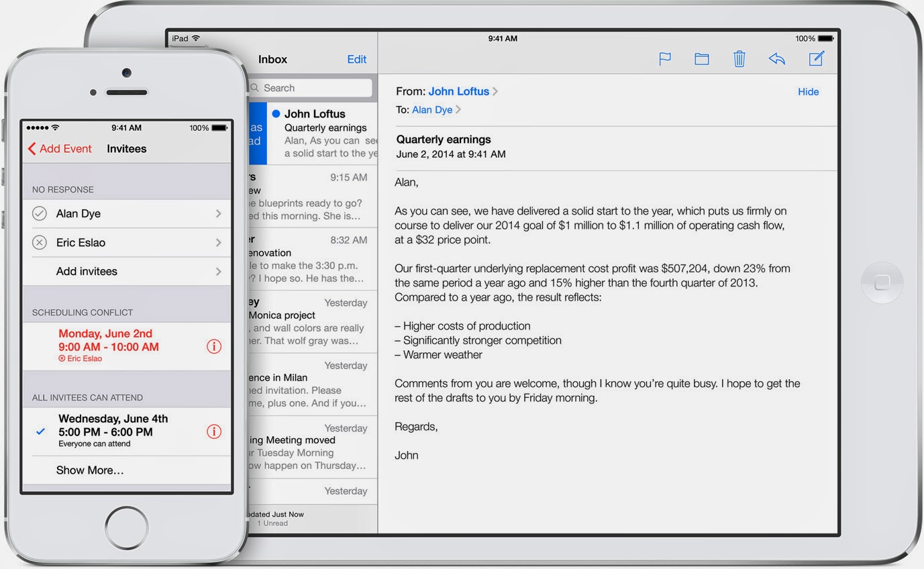This screenshot has width=924, height=569.
Task: Tap the Everyone can attend note
Action: pos(95,444)
